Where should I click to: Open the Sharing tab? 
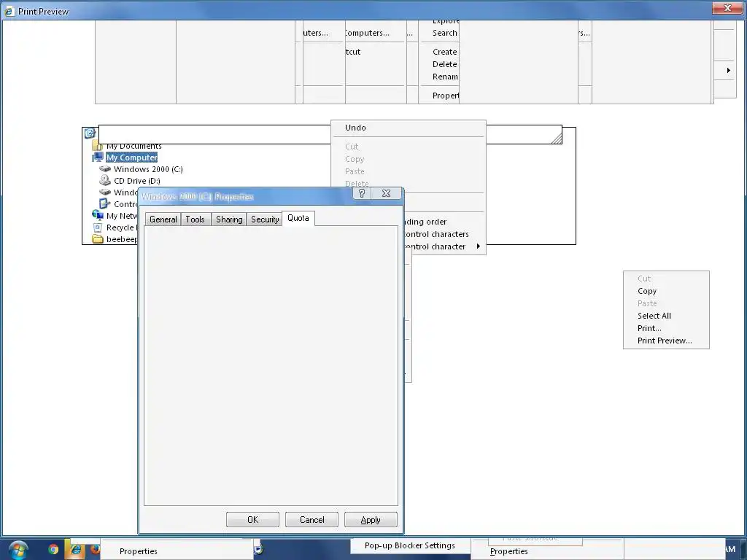[x=229, y=219]
